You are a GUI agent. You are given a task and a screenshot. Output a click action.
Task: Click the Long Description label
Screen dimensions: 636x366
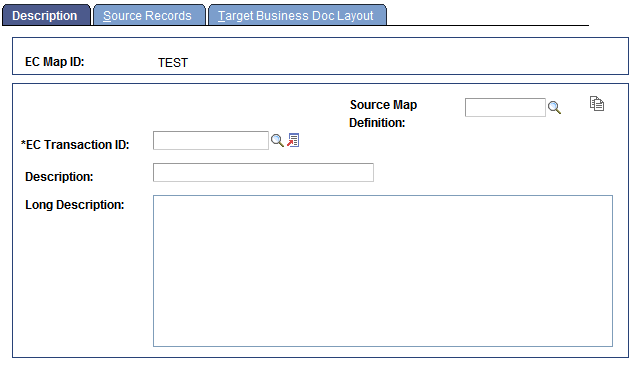coord(75,205)
